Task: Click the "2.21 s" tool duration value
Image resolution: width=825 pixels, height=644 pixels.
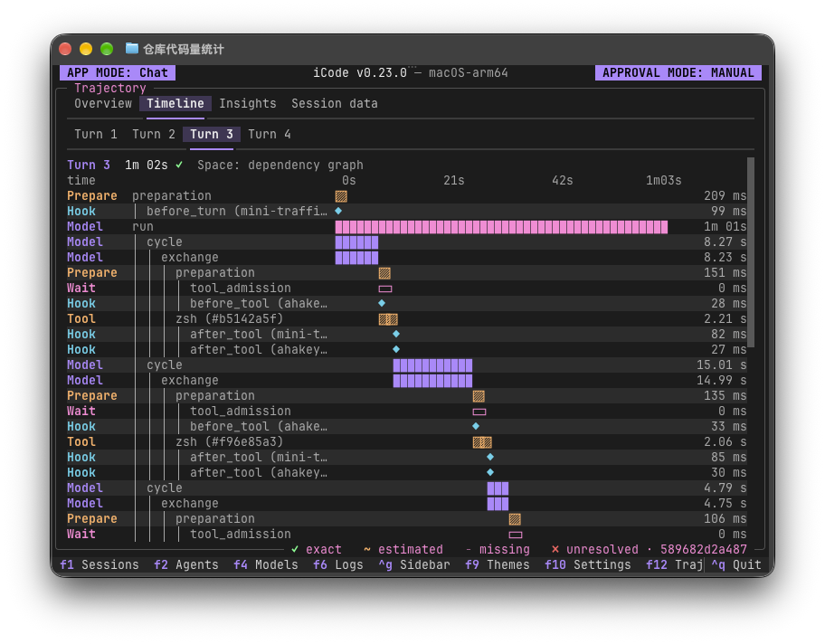Action: 725,319
